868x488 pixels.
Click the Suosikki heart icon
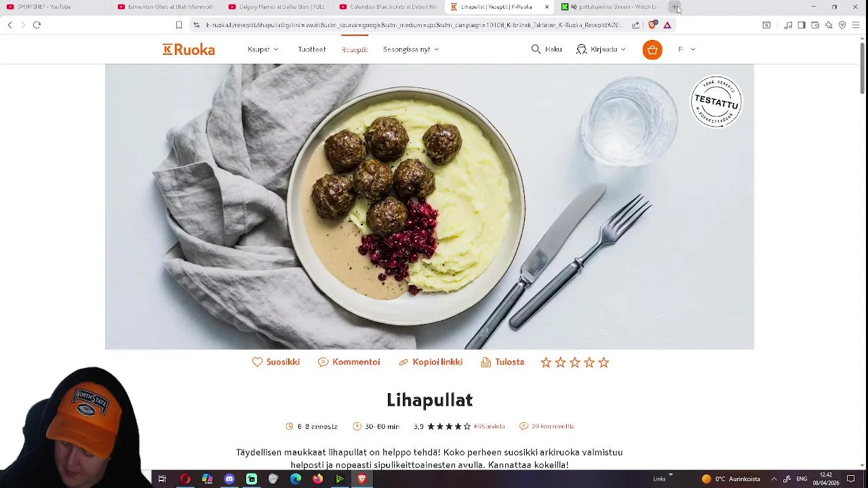click(x=257, y=362)
